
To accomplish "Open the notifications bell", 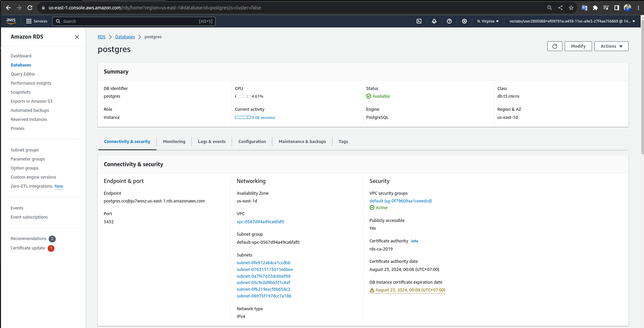I will 434,21.
